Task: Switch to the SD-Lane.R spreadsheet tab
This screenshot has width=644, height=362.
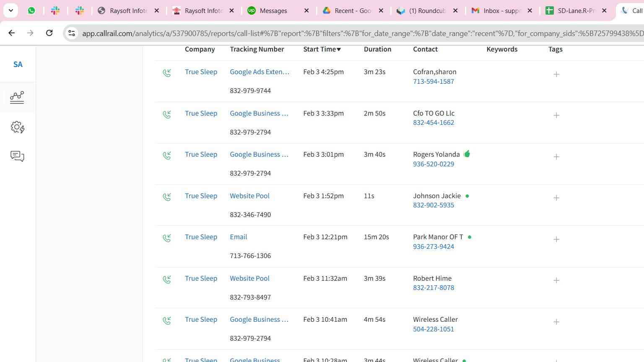Action: pyautogui.click(x=571, y=10)
